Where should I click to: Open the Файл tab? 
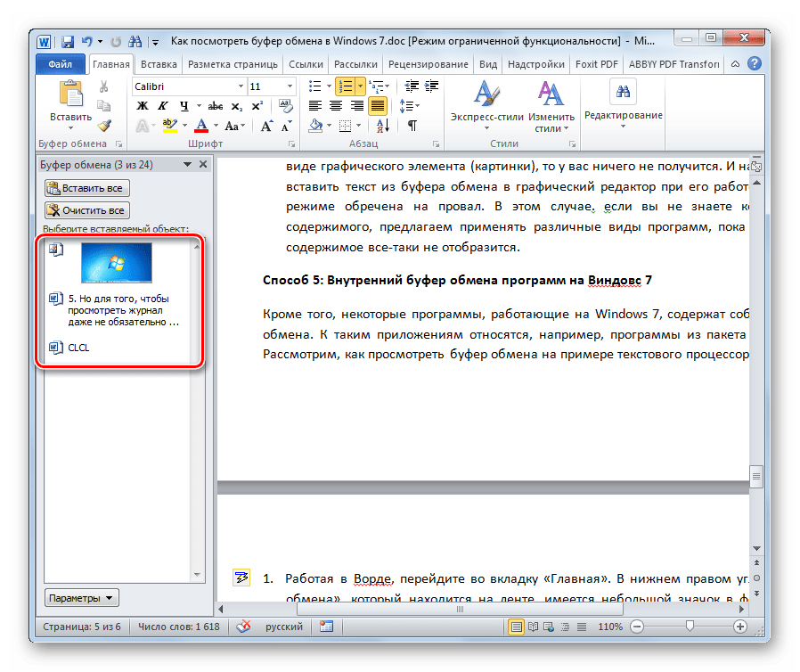point(61,64)
